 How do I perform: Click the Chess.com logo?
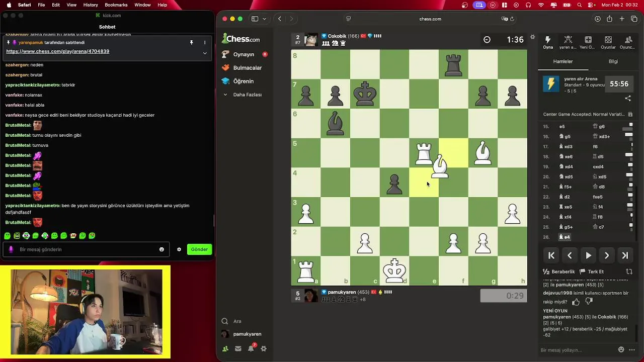242,39
